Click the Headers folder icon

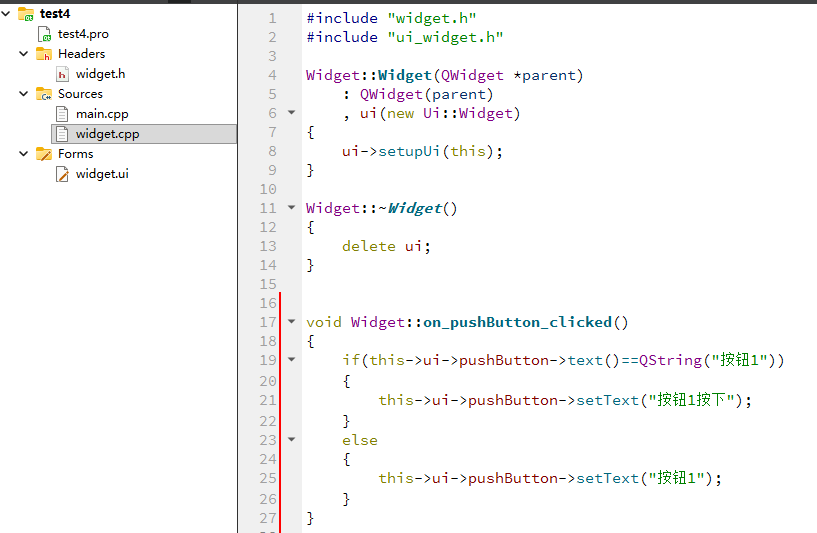[x=44, y=54]
